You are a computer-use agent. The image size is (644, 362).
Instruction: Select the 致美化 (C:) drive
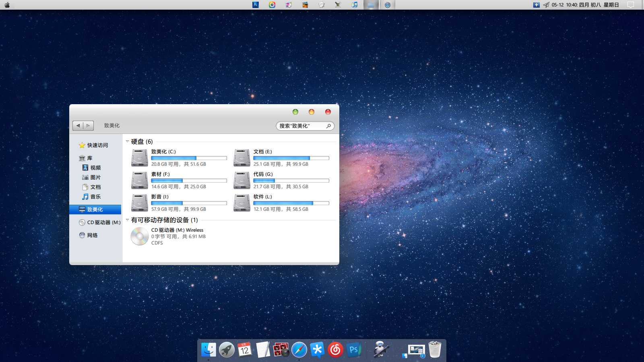coord(179,158)
